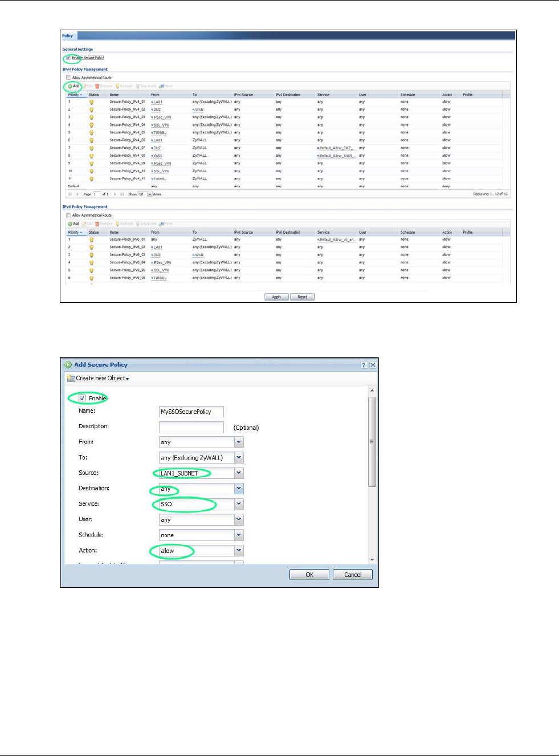Click dialog scrollbar up arrow
The image size is (559, 756).
pos(372,391)
